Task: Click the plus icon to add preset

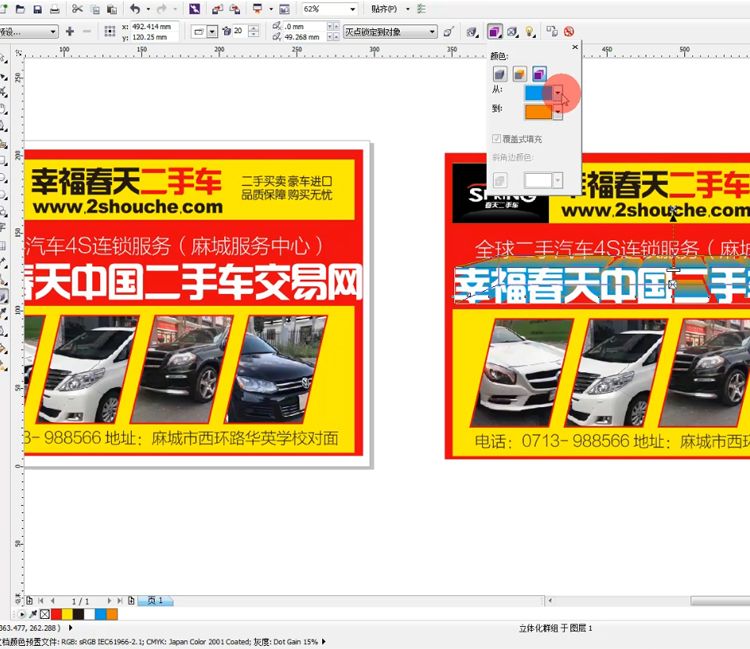Action: (70, 32)
